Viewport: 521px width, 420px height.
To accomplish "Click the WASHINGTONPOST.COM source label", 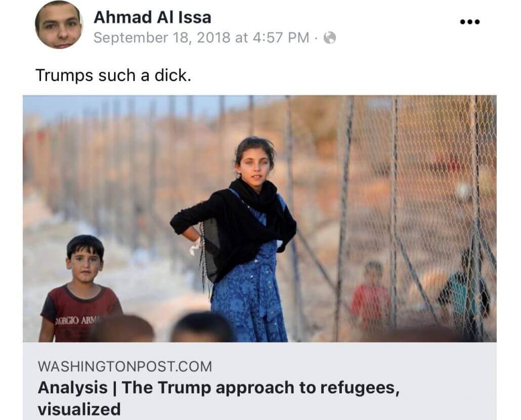I will coord(124,366).
